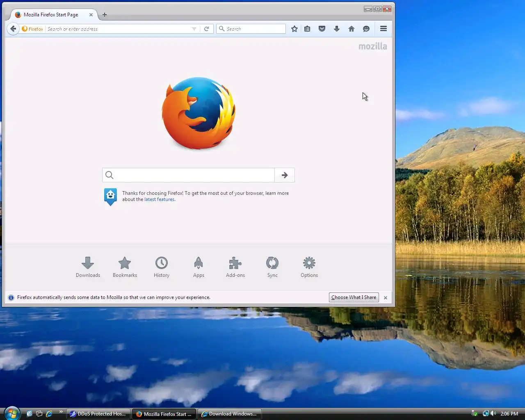Open the Hello chat bubble icon
Viewport: 525px width, 420px height.
(366, 29)
